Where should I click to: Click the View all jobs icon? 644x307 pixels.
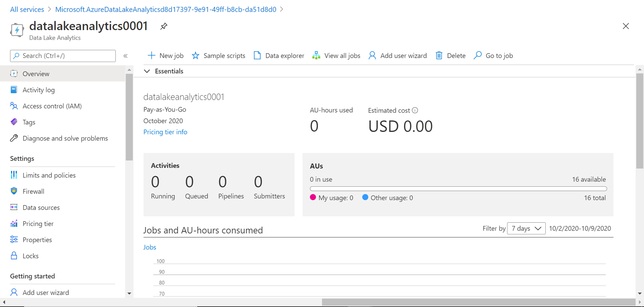click(x=316, y=56)
